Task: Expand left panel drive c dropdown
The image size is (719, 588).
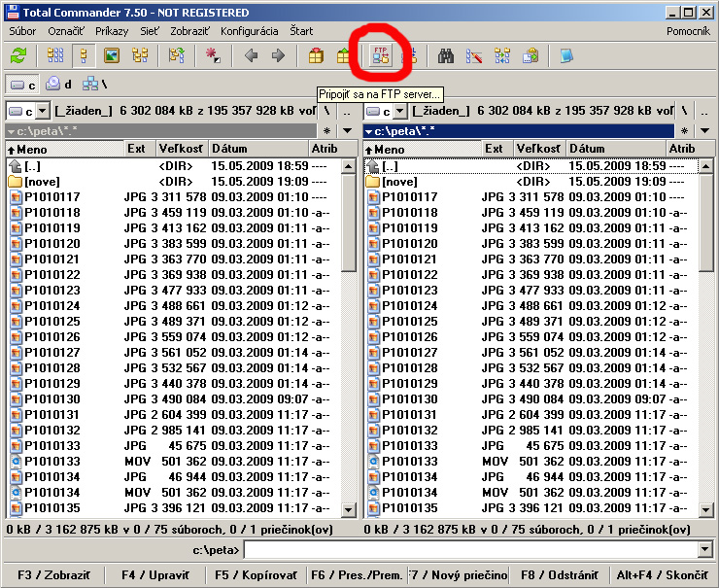Action: coord(42,111)
